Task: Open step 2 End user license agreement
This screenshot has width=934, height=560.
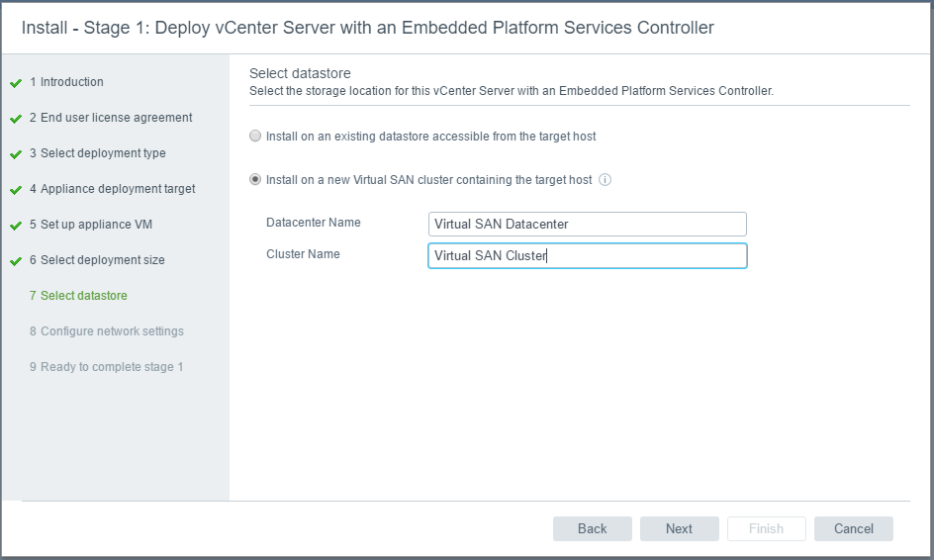Action: click(111, 118)
